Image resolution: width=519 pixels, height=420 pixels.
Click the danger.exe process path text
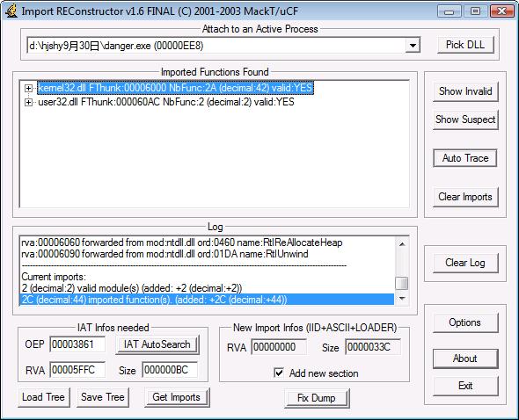tap(116, 46)
